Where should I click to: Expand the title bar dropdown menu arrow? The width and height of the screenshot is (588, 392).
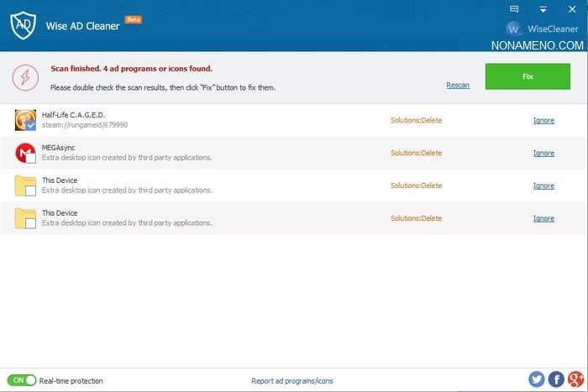tap(543, 9)
